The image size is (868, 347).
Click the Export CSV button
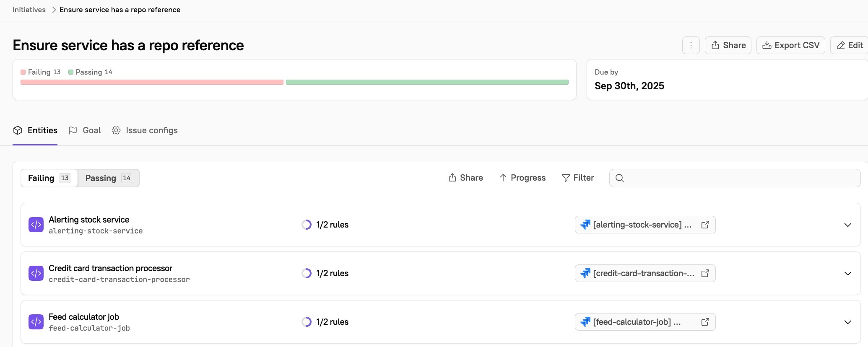click(790, 45)
